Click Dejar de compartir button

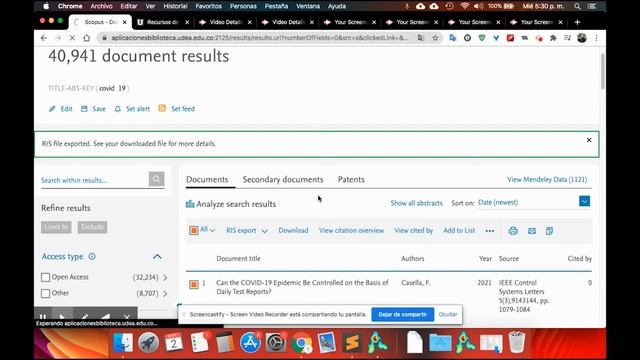point(402,314)
